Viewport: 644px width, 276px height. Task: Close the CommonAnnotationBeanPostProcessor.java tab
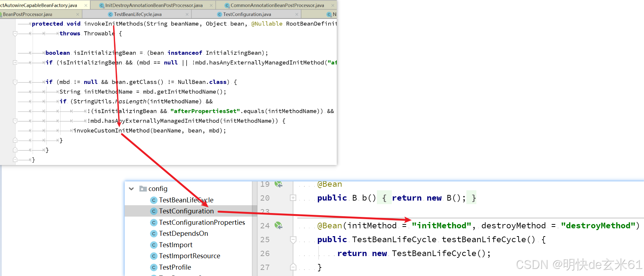333,5
